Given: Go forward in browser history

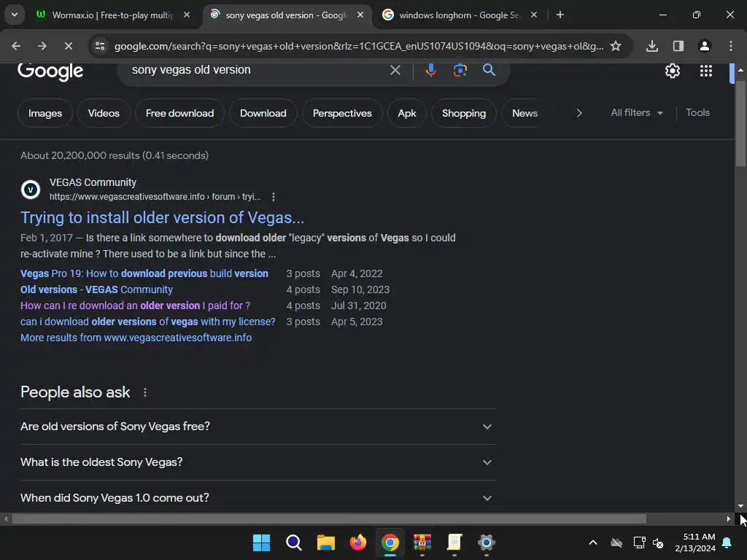Looking at the screenshot, I should (x=42, y=46).
